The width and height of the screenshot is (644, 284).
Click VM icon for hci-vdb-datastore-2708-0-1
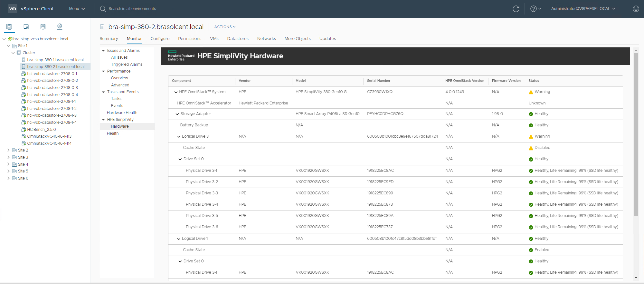24,74
